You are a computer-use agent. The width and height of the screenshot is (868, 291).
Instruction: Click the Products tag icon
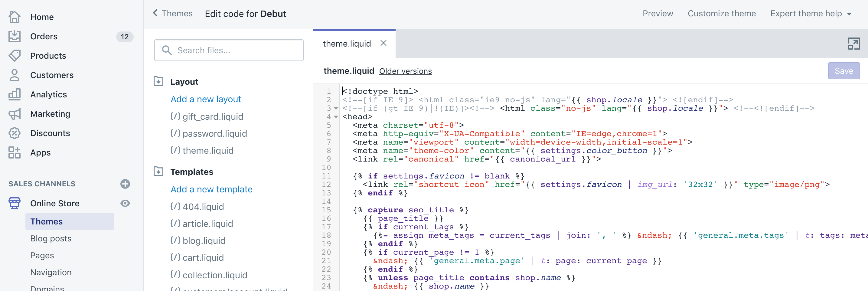pos(14,56)
